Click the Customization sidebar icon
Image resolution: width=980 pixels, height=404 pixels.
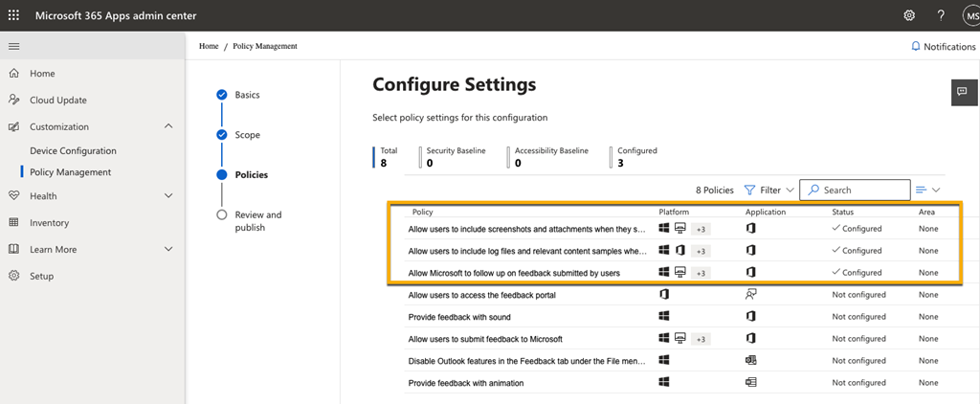pyautogui.click(x=13, y=126)
